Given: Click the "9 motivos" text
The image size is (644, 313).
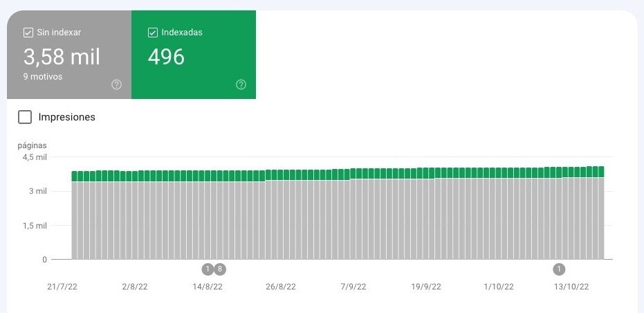Looking at the screenshot, I should point(42,77).
